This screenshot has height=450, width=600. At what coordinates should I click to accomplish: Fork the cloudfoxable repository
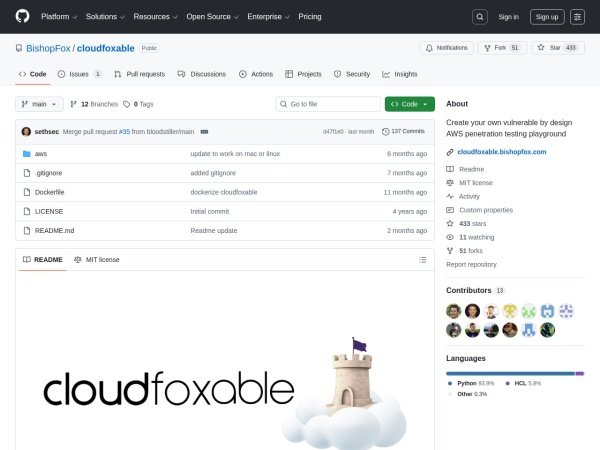[x=502, y=48]
